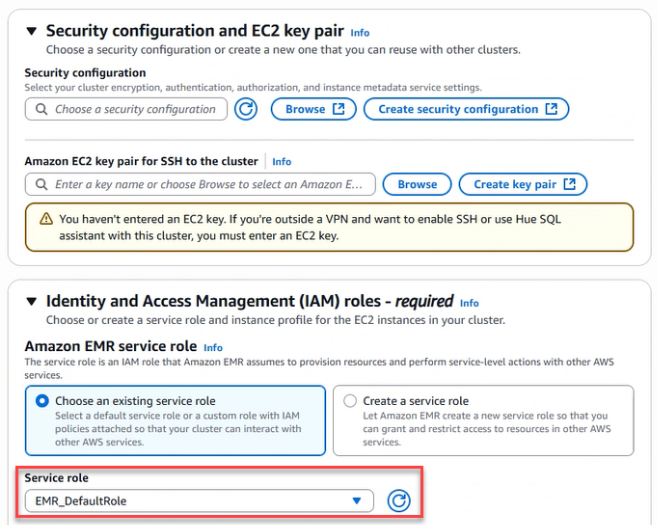Select Choose an existing service role
Viewport: 657px width, 525px height.
[x=42, y=401]
